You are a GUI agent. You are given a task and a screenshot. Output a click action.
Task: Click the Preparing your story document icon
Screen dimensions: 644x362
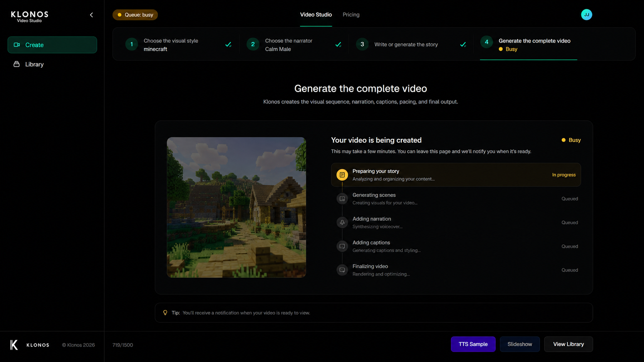pos(342,175)
